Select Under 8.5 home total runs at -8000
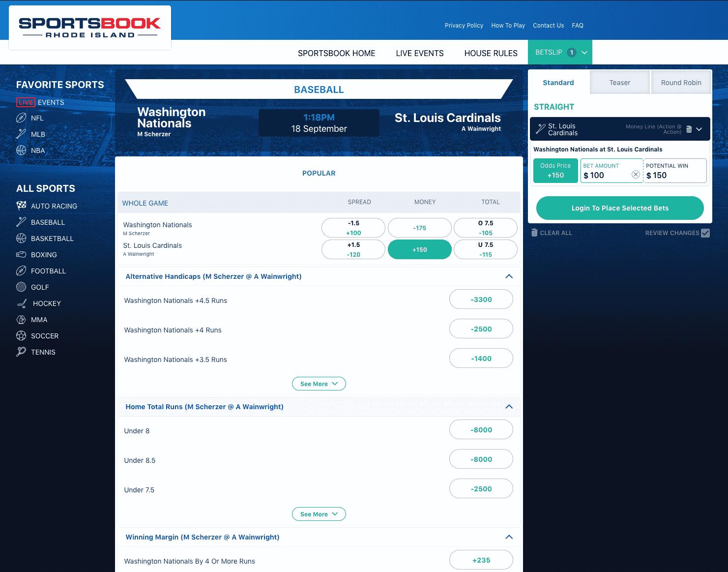728x572 pixels. (x=481, y=459)
